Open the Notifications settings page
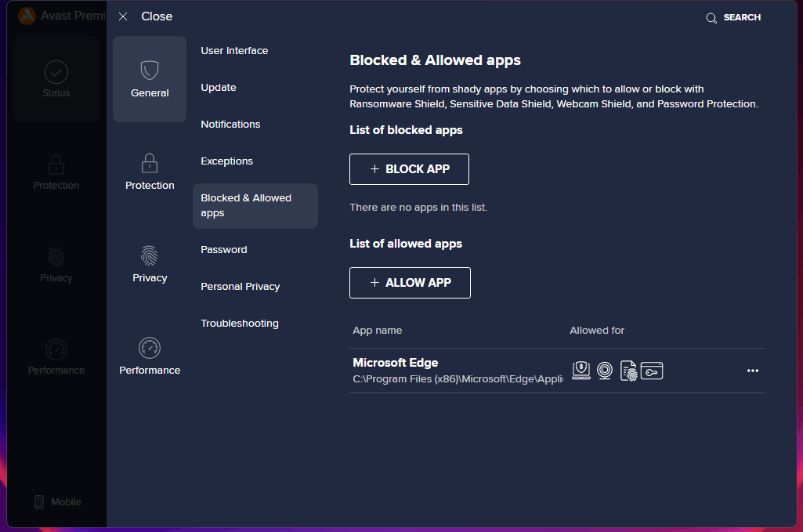Image resolution: width=803 pixels, height=532 pixels. coord(230,125)
